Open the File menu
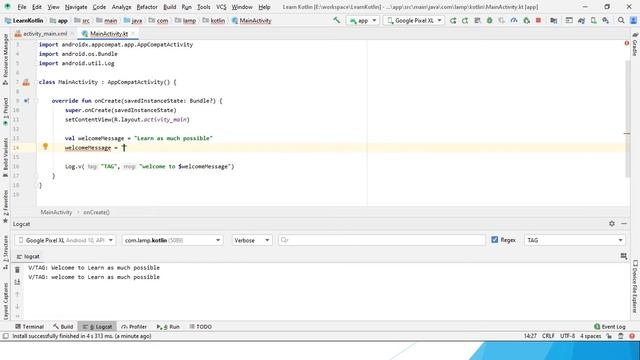Image resolution: width=640 pixels, height=360 pixels. [x=22, y=7]
